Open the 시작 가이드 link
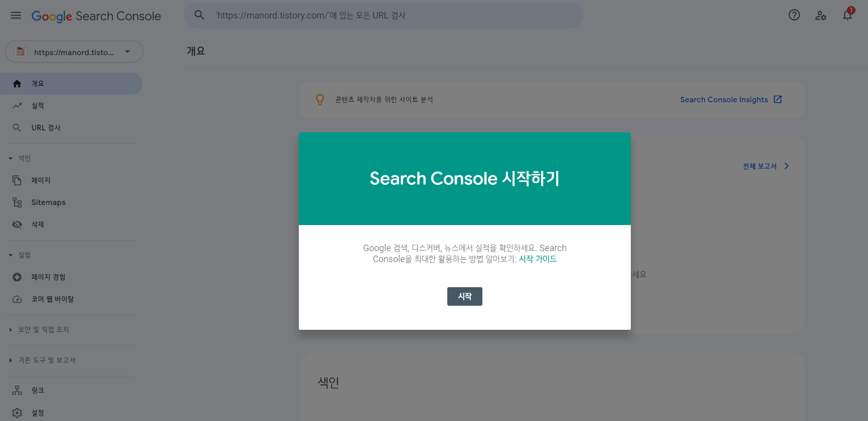The image size is (868, 421). 538,259
